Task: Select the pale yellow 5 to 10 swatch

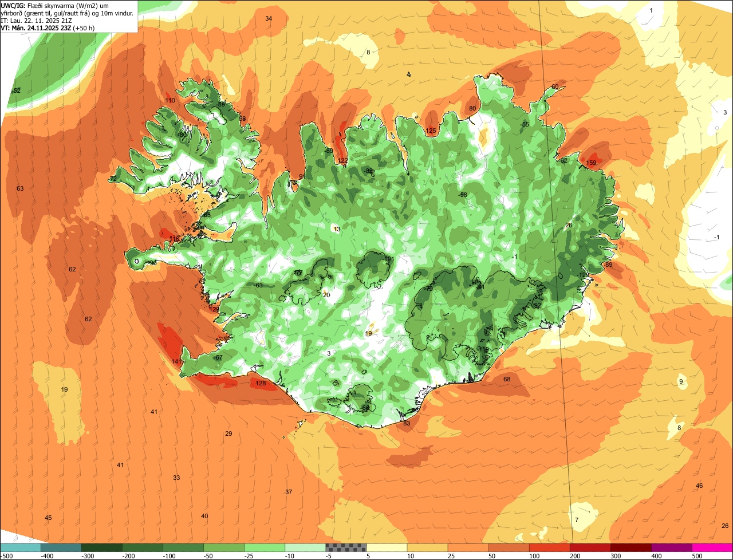Action: [387, 547]
